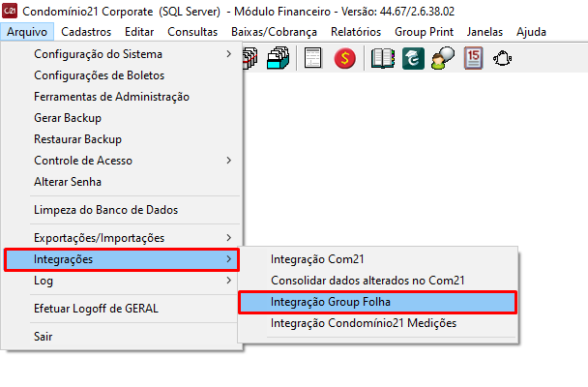The image size is (588, 387).
Task: Click the document form toolbar icon
Action: [x=312, y=58]
